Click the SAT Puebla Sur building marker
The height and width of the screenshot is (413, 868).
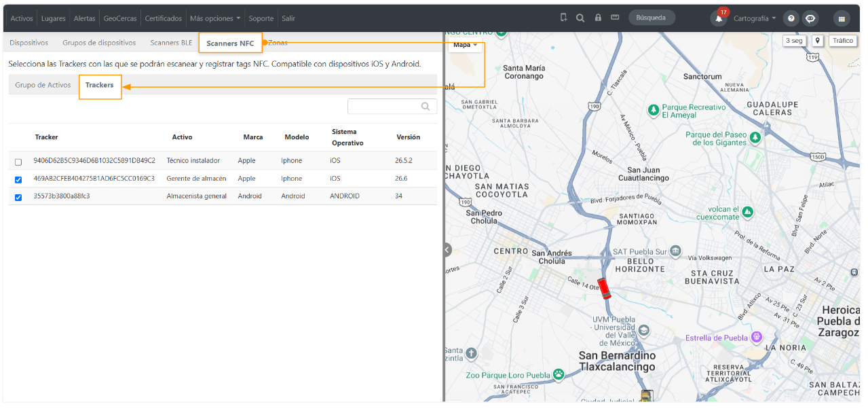675,251
